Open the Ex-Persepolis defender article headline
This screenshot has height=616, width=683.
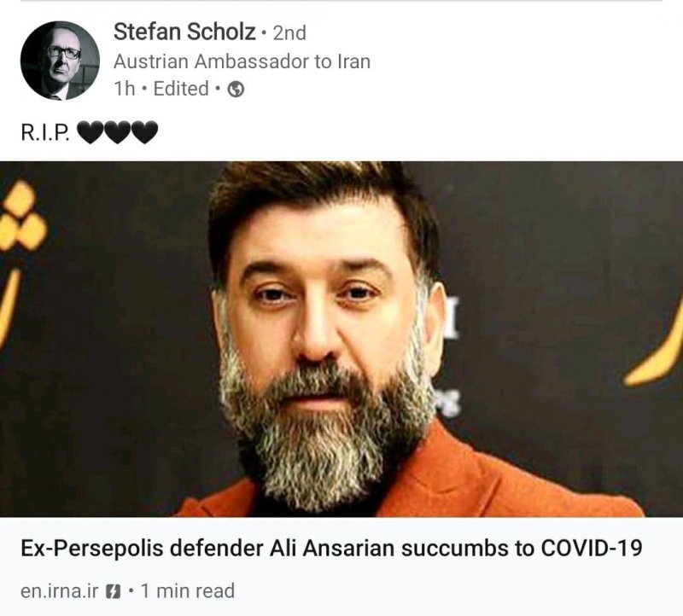click(331, 548)
